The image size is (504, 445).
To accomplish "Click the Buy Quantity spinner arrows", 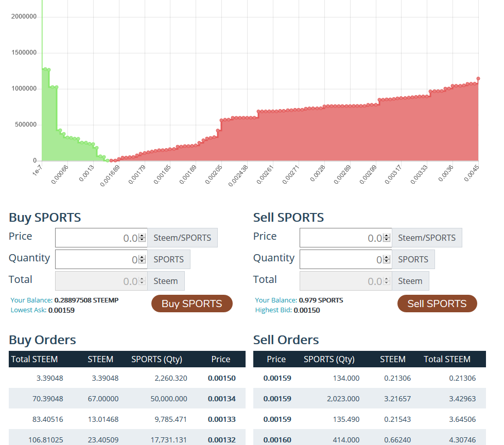I will click(x=142, y=260).
